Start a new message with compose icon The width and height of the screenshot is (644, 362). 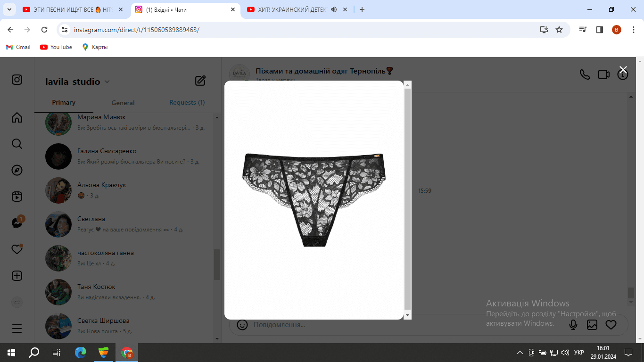(200, 81)
